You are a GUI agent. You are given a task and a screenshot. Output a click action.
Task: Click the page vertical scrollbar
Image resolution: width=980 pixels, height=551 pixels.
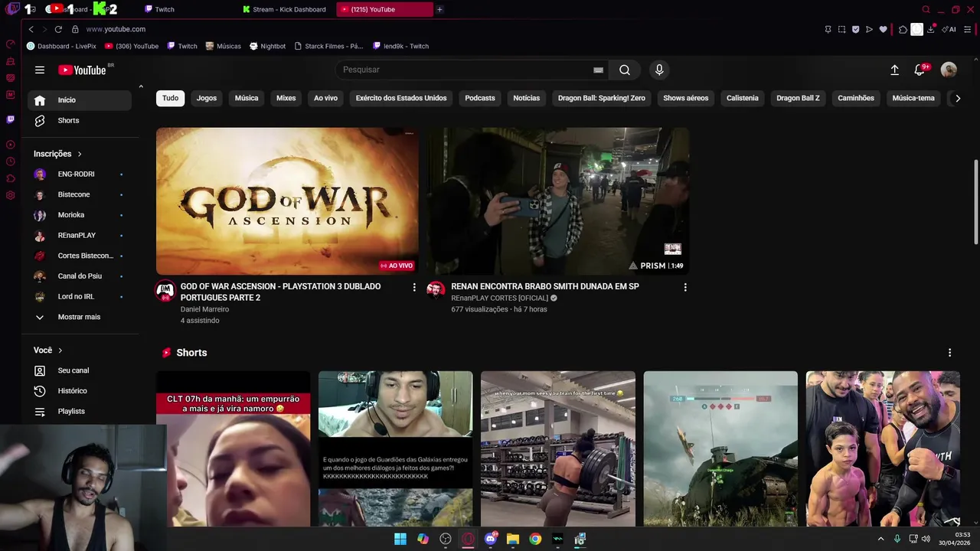[975, 203]
